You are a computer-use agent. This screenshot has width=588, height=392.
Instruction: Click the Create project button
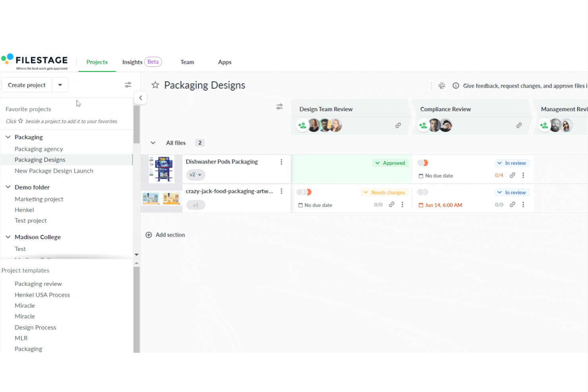[27, 85]
